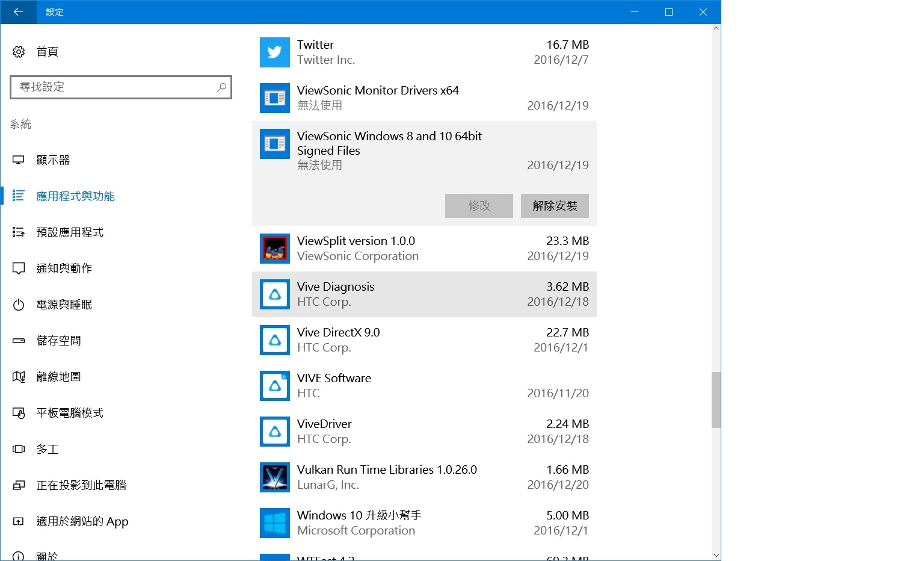
Task: Select the Twitter app name
Action: click(x=316, y=45)
